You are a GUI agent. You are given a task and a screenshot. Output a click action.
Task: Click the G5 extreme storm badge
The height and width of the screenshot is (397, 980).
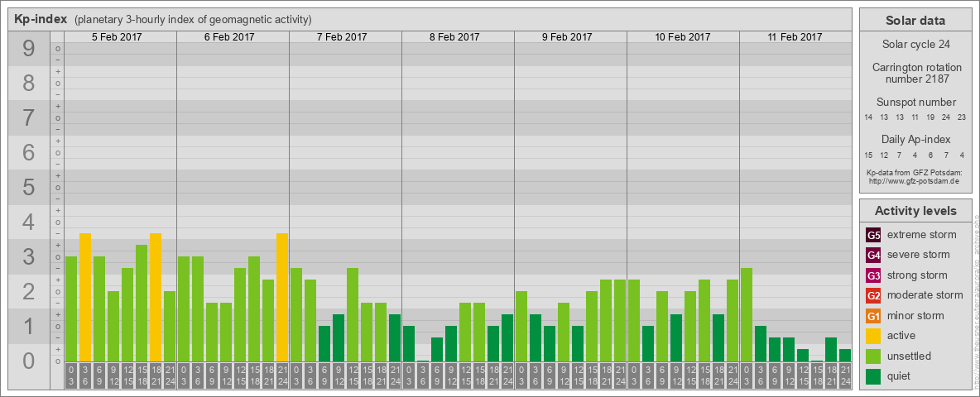873,236
